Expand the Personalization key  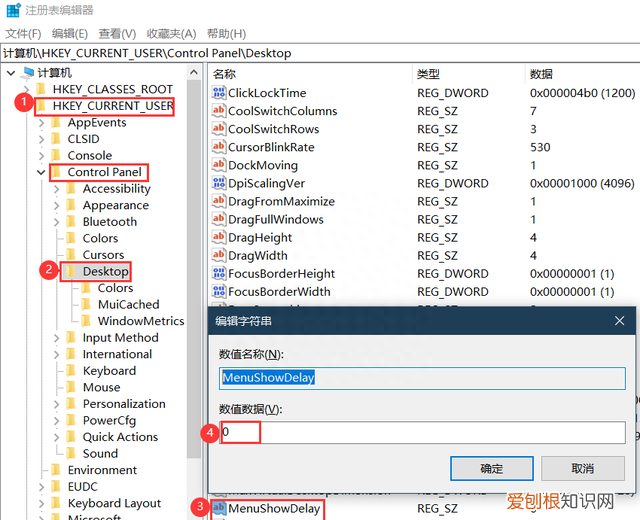pyautogui.click(x=56, y=404)
